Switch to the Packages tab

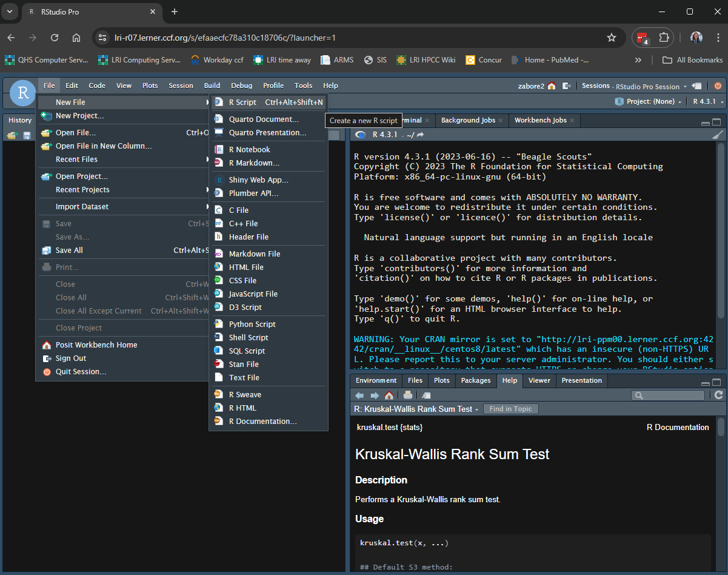click(476, 380)
